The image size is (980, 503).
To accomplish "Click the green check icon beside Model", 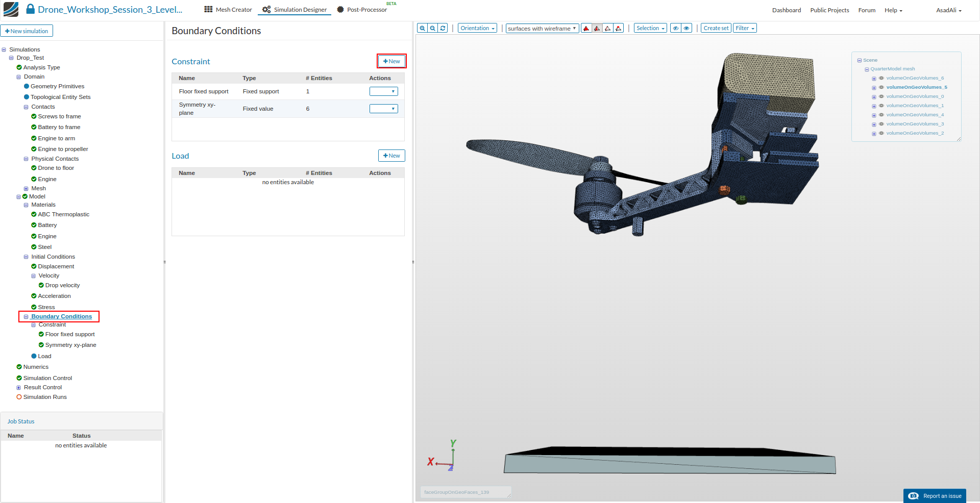I will click(25, 196).
